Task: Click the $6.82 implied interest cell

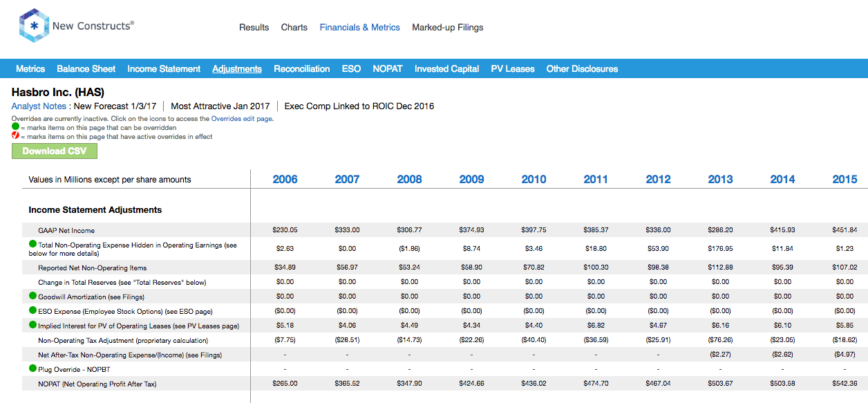Action: pyautogui.click(x=596, y=326)
